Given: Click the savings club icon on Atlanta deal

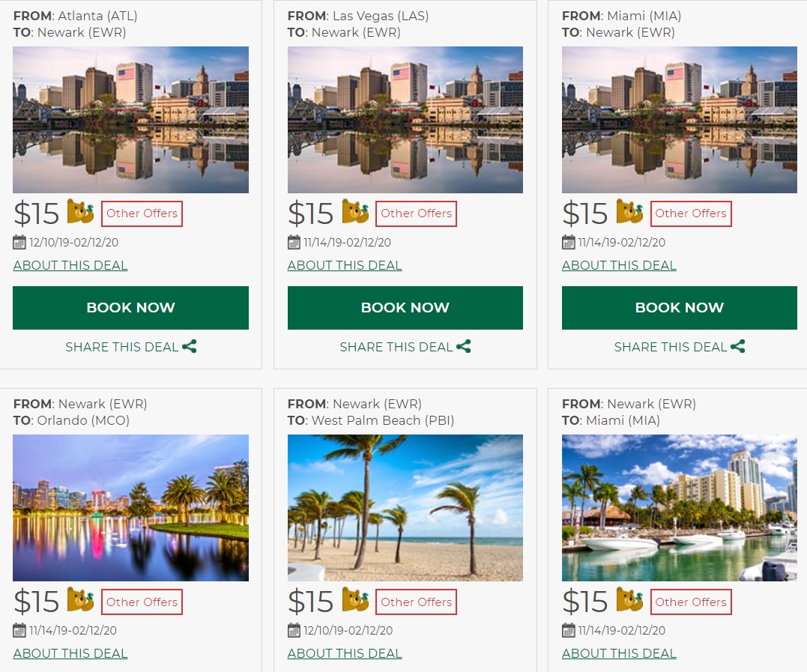Looking at the screenshot, I should pos(80,212).
